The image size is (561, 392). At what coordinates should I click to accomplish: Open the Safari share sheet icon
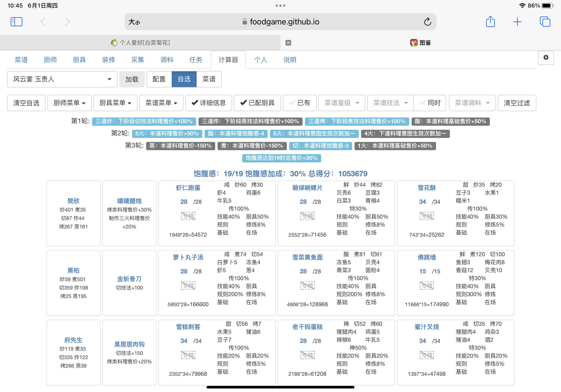pyautogui.click(x=490, y=22)
